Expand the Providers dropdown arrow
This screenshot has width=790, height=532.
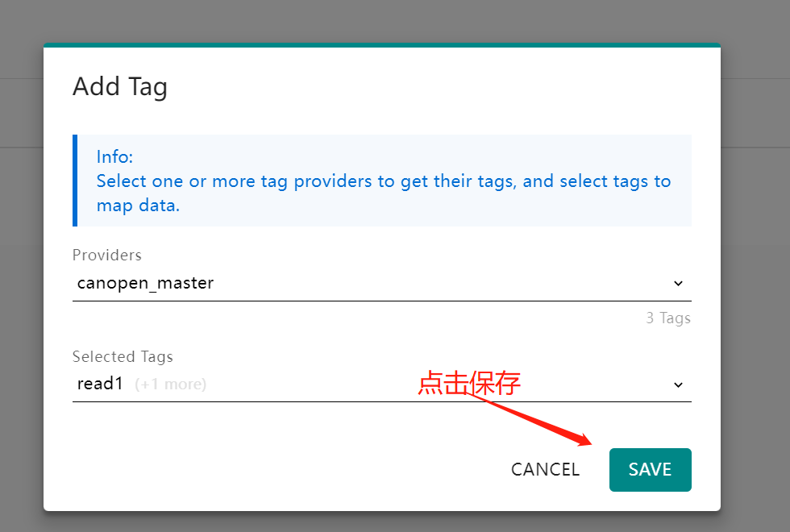[x=678, y=284]
